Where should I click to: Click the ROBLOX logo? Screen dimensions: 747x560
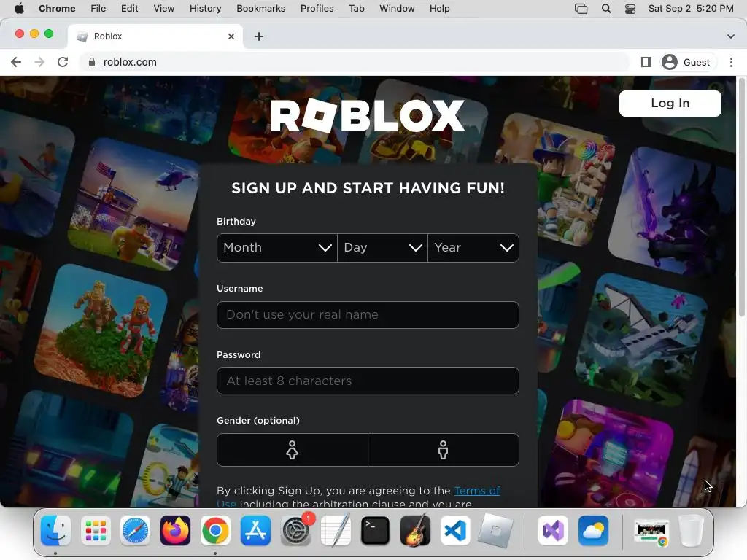point(368,116)
